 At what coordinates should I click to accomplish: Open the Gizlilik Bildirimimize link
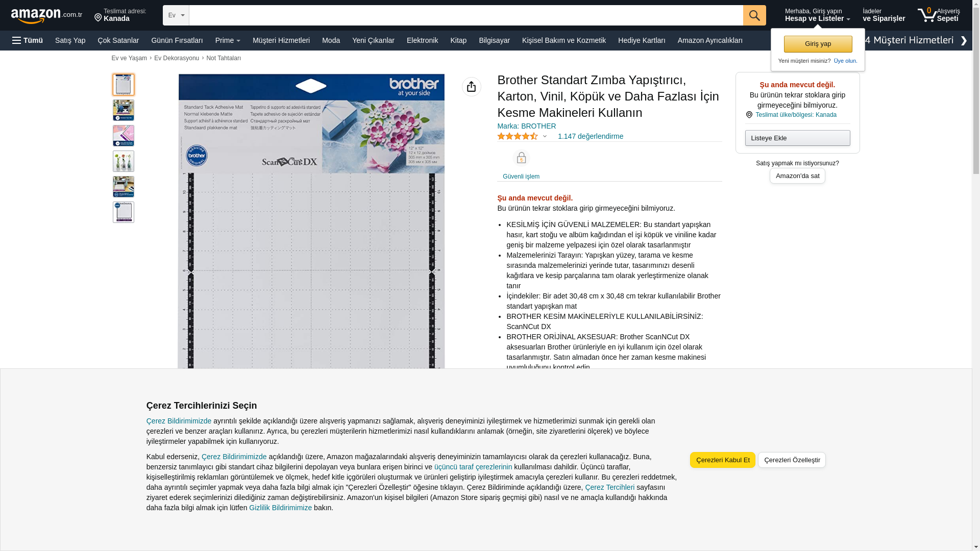pos(280,508)
